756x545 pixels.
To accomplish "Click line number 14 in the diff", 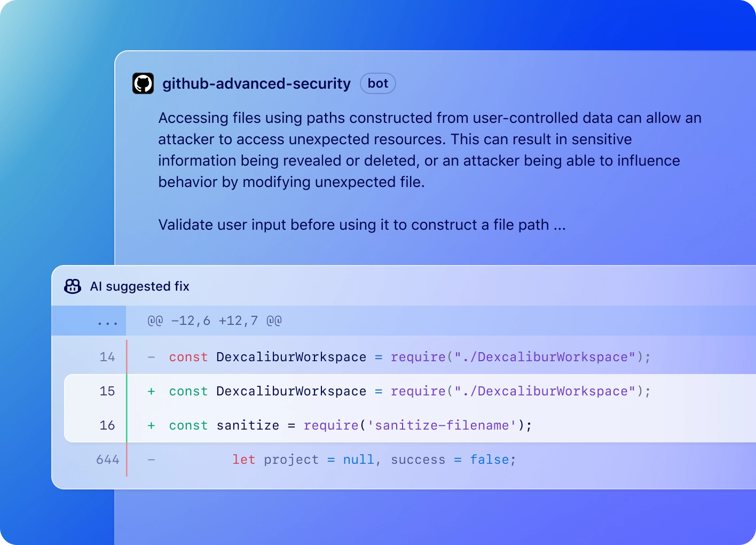I will point(107,357).
